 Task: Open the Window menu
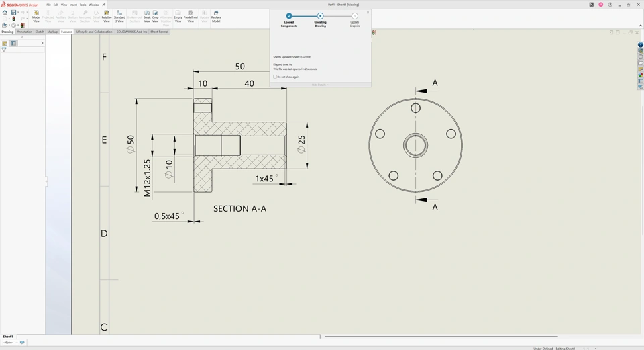(x=94, y=5)
